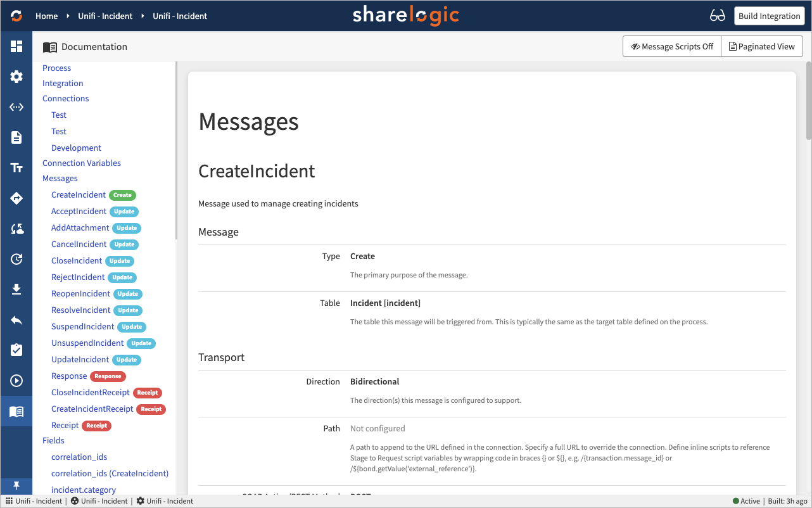Toggle the pin at sidebar bottom

(16, 486)
